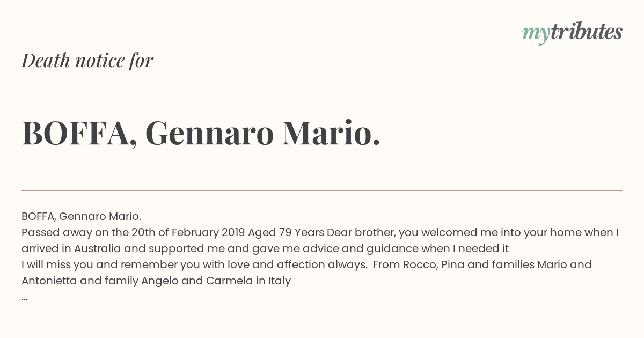Click the small "BOFFA, Gennaro Mario." text line

pos(81,216)
